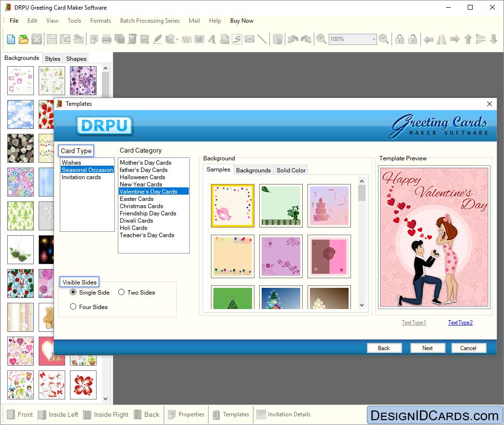Select Halloween Cards category

(x=154, y=177)
